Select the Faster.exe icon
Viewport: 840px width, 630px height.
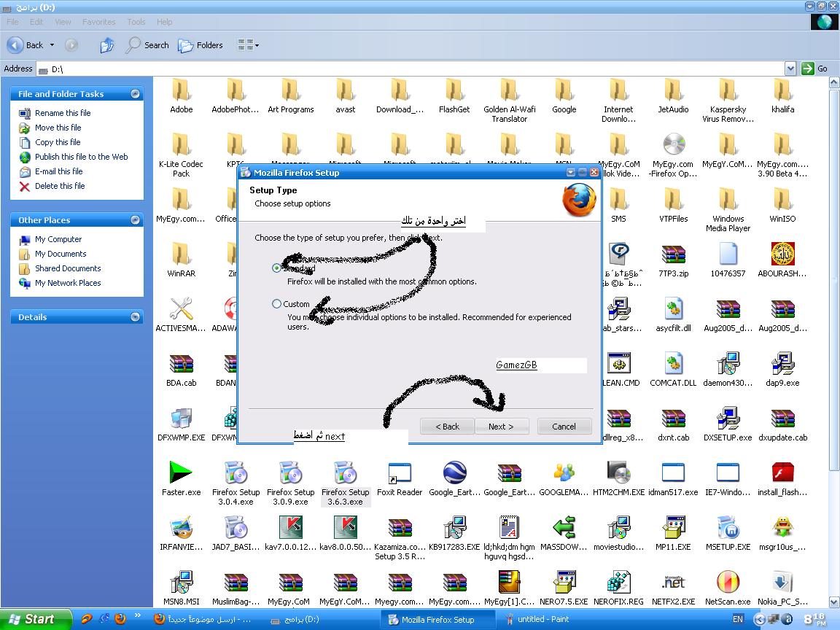(181, 472)
